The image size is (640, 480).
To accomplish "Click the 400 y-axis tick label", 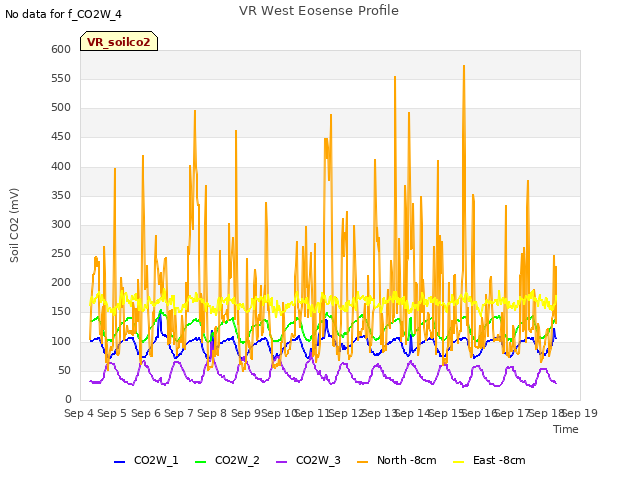I will (x=61, y=167).
